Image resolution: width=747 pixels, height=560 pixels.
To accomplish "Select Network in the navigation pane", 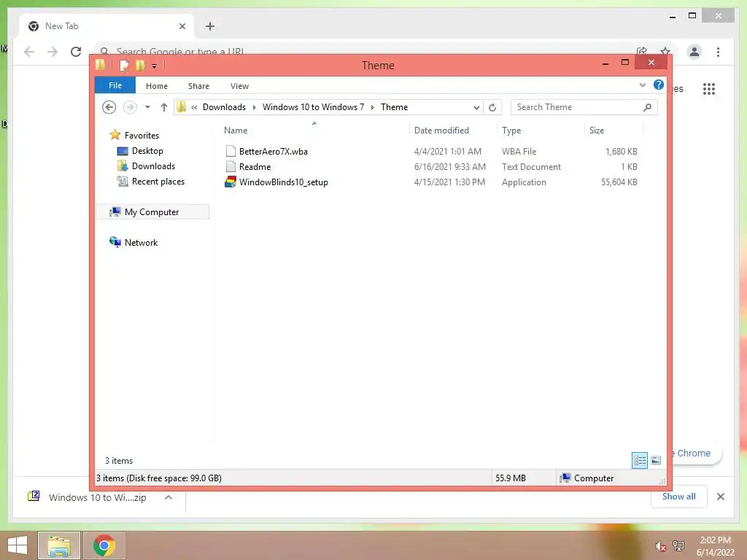I will tap(141, 242).
